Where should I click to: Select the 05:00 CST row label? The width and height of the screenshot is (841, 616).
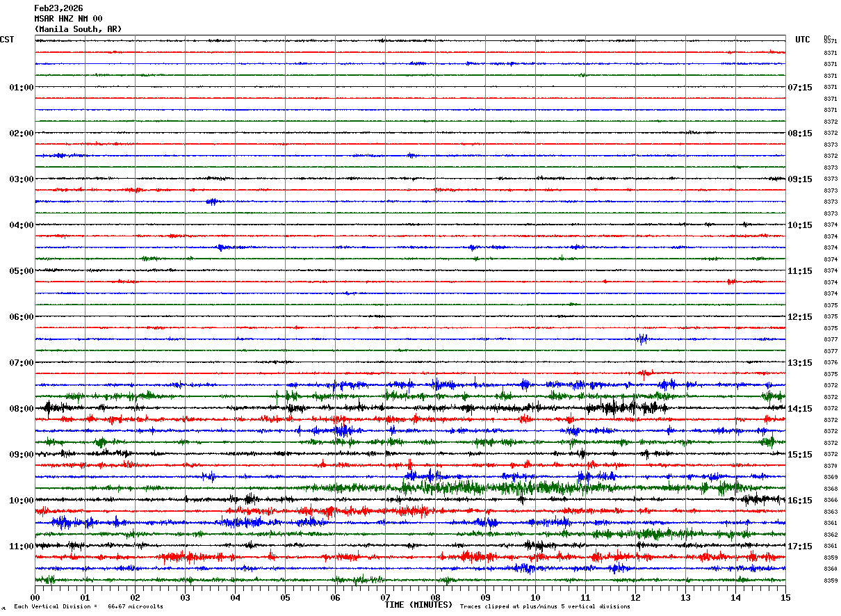(x=22, y=271)
